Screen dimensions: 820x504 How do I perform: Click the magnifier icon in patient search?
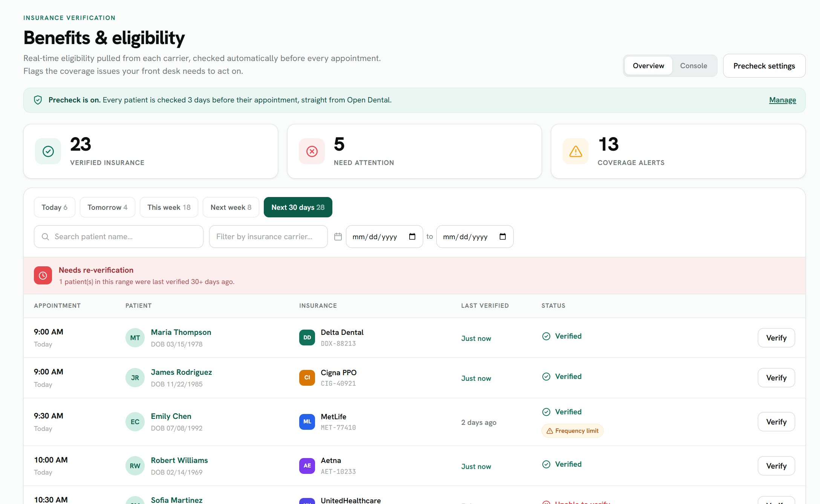coord(45,237)
